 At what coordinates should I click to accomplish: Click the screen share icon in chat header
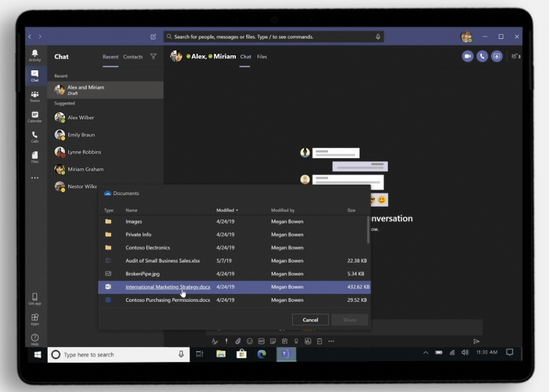pyautogui.click(x=497, y=56)
